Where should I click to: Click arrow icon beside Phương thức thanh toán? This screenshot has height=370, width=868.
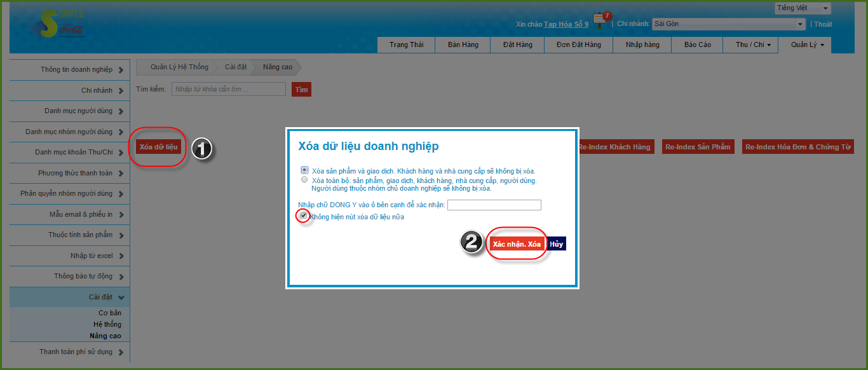[x=121, y=174]
